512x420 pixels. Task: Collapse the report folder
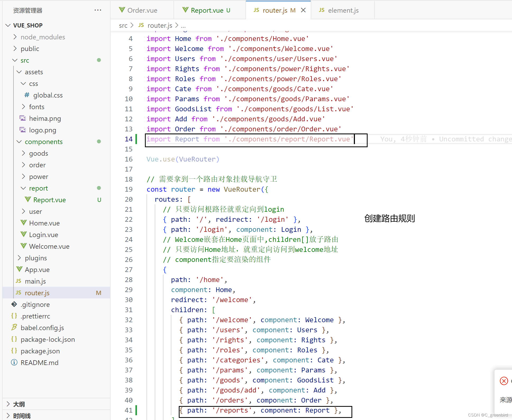(x=24, y=188)
